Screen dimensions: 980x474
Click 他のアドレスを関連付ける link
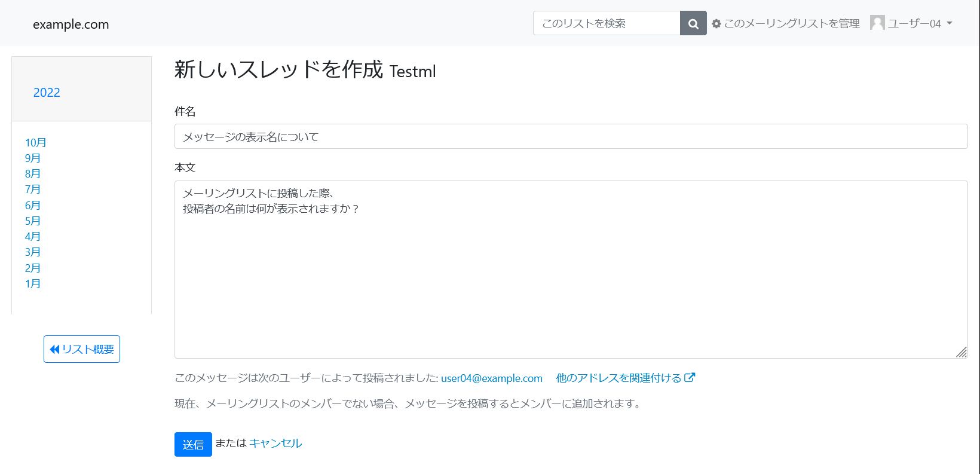(626, 378)
